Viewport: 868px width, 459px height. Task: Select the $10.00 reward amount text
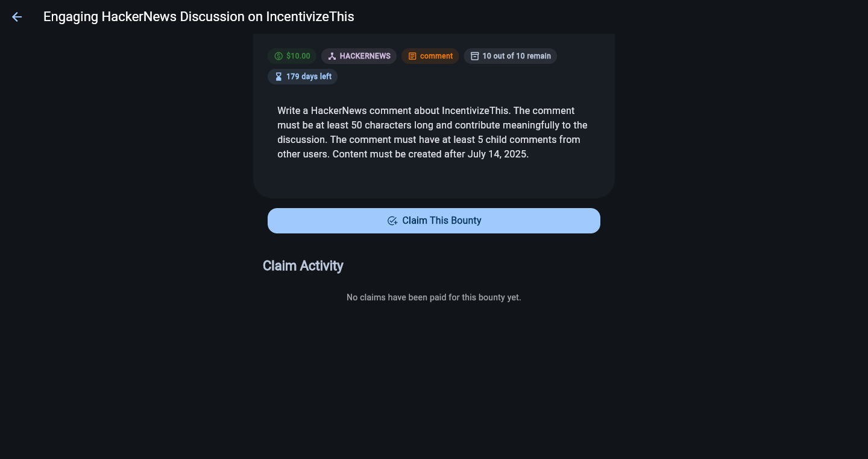coord(298,56)
